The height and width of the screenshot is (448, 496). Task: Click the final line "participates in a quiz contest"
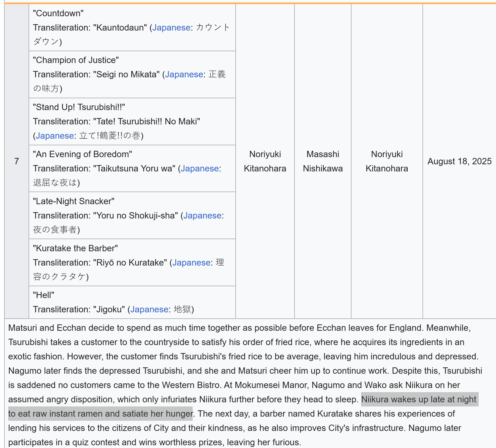155,442
